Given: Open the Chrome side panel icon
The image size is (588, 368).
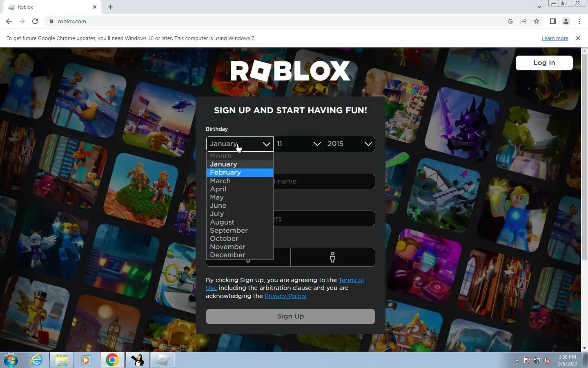Looking at the screenshot, I should (552, 21).
